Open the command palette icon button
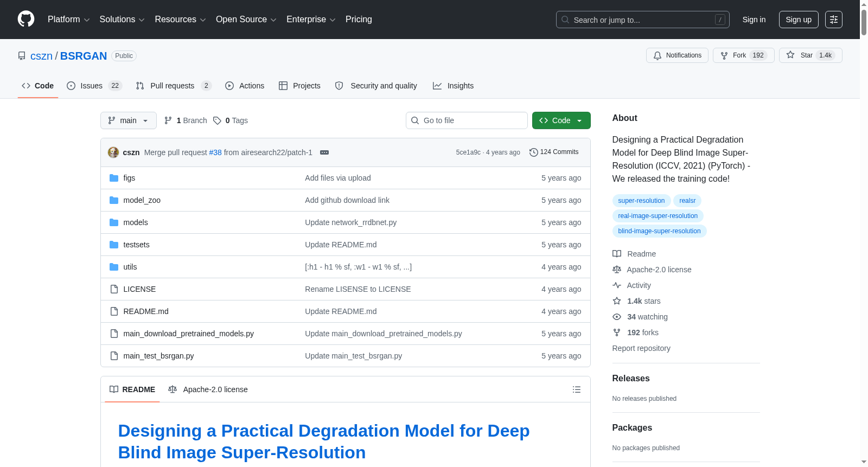The image size is (868, 467). click(834, 20)
